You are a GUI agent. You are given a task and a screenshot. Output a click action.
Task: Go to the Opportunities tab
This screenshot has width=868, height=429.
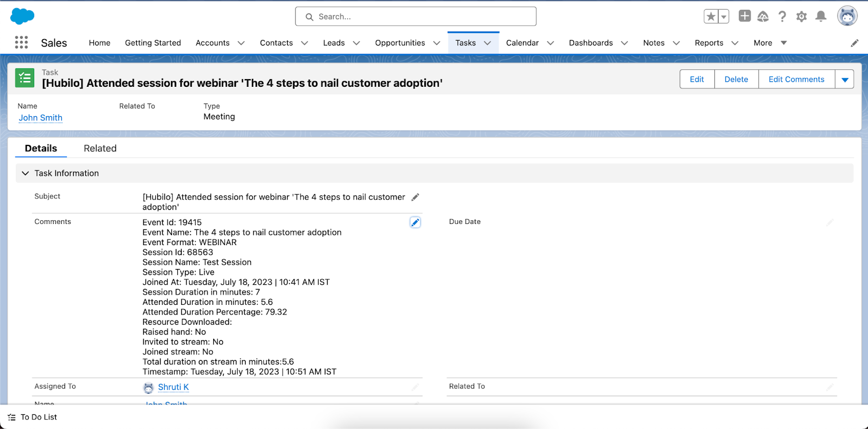click(x=400, y=43)
